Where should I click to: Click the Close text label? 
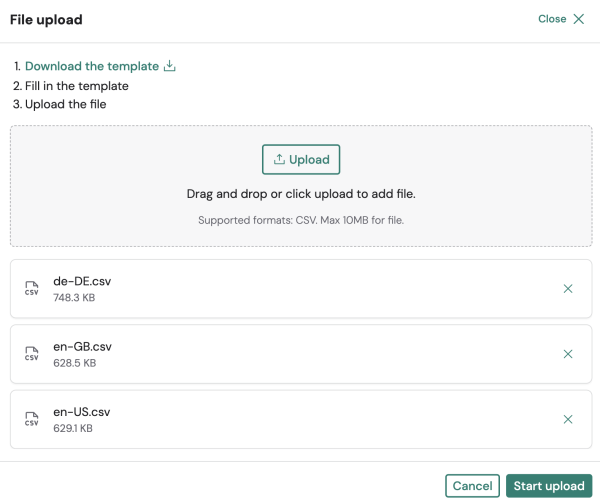[x=552, y=19]
